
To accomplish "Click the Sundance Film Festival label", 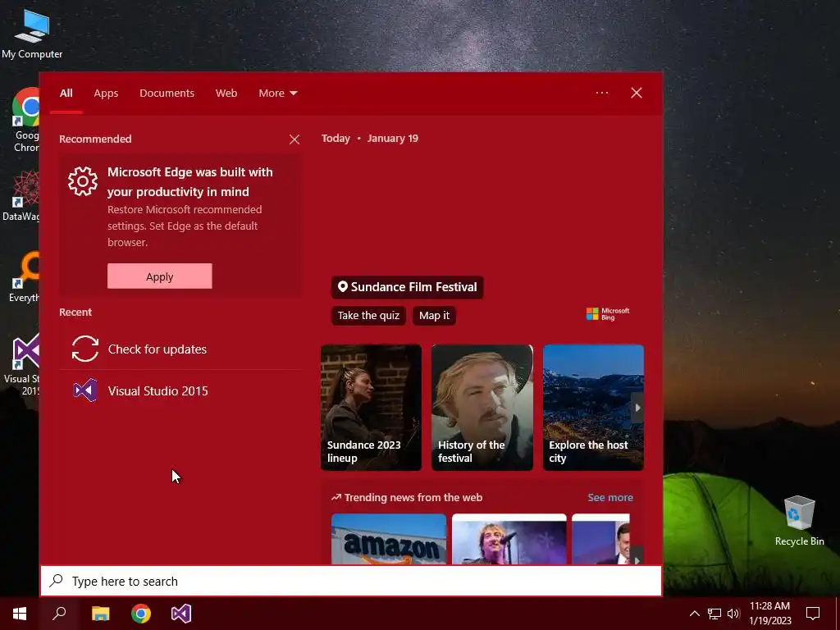I will [407, 287].
